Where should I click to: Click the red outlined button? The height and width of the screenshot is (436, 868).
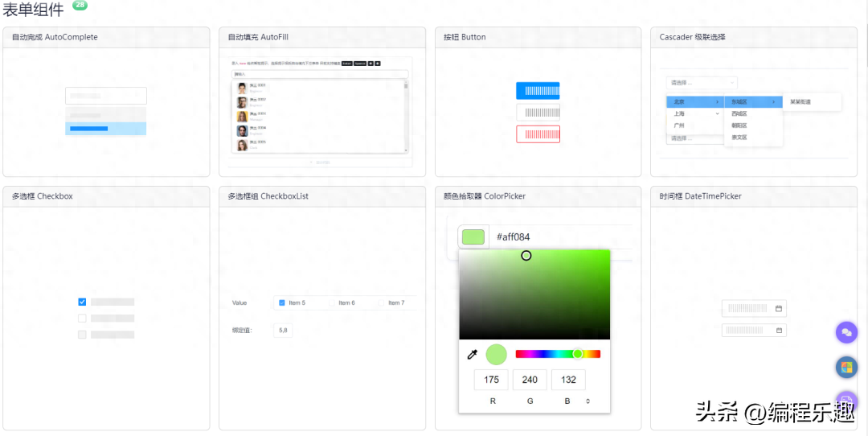(x=538, y=134)
